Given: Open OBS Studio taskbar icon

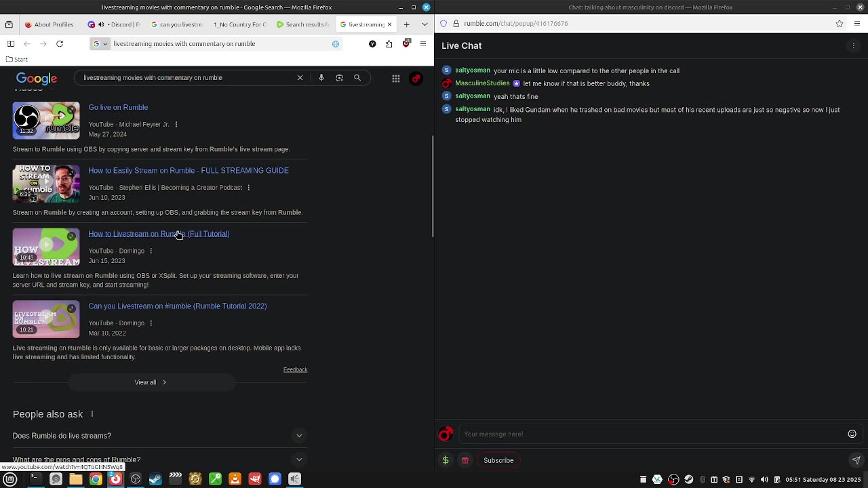Looking at the screenshot, I should 136,479.
